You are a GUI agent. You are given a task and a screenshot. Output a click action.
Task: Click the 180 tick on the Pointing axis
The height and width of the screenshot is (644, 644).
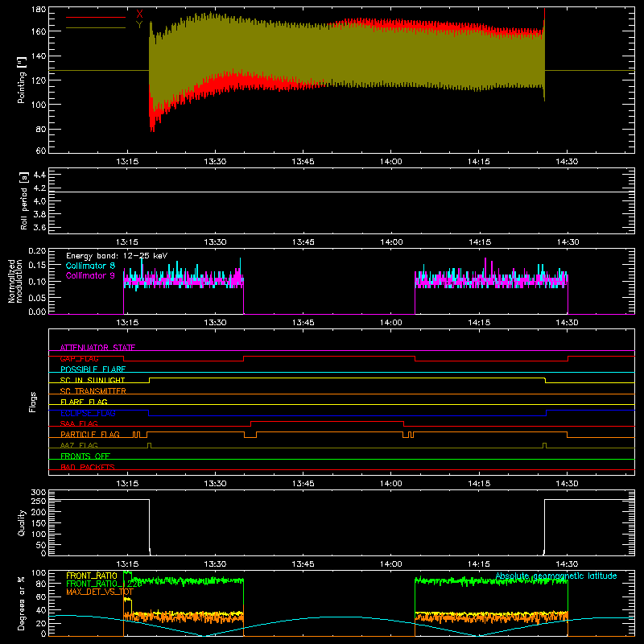(39, 10)
